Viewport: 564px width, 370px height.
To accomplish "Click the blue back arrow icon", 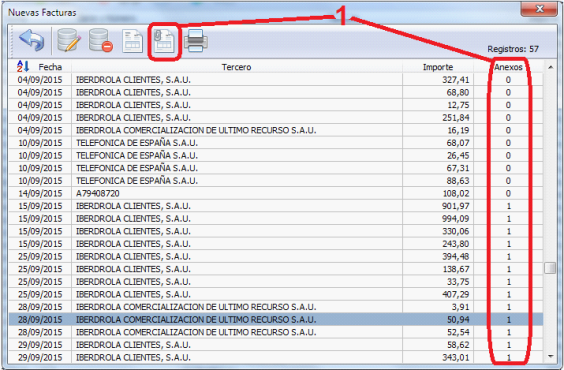I will [32, 40].
